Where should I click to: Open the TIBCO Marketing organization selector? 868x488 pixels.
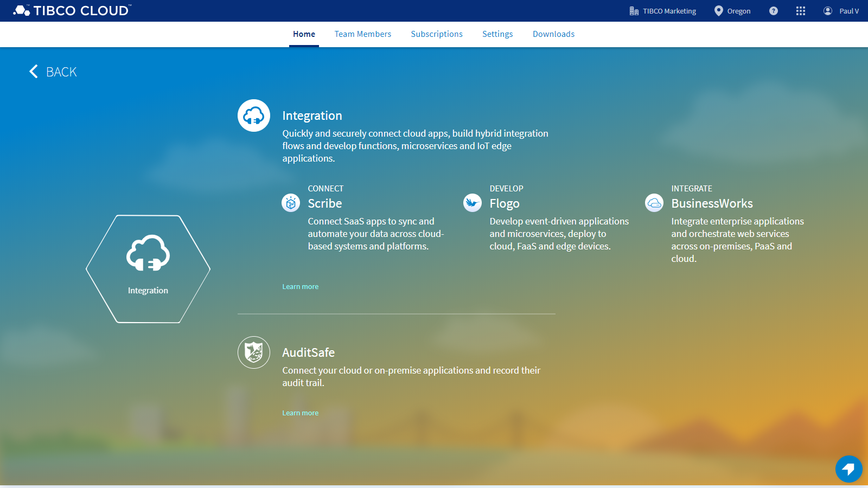663,11
